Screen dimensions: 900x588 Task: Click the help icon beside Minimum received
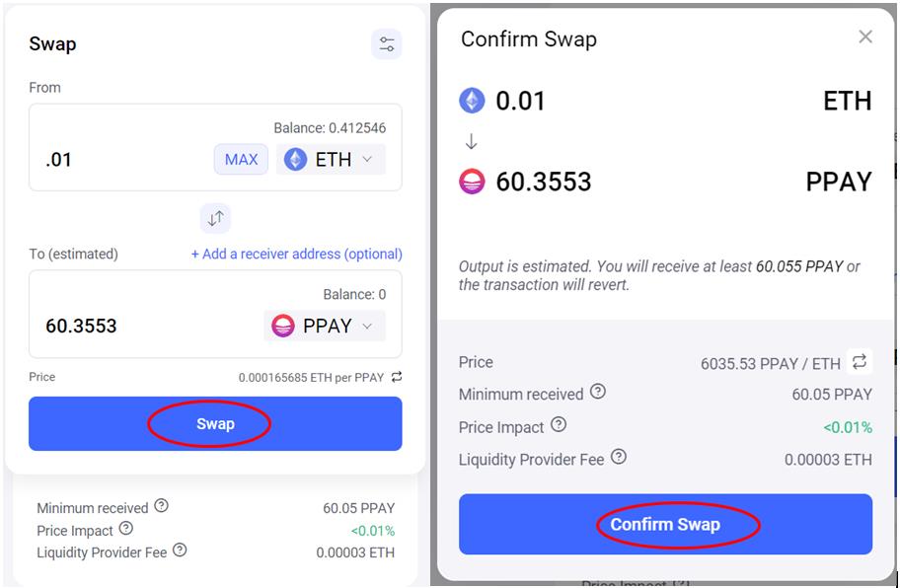coord(162,507)
